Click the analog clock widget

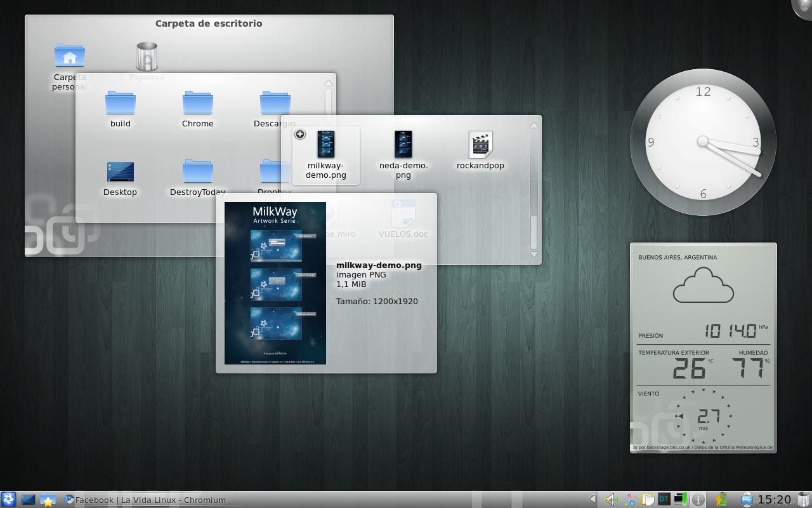coord(703,142)
